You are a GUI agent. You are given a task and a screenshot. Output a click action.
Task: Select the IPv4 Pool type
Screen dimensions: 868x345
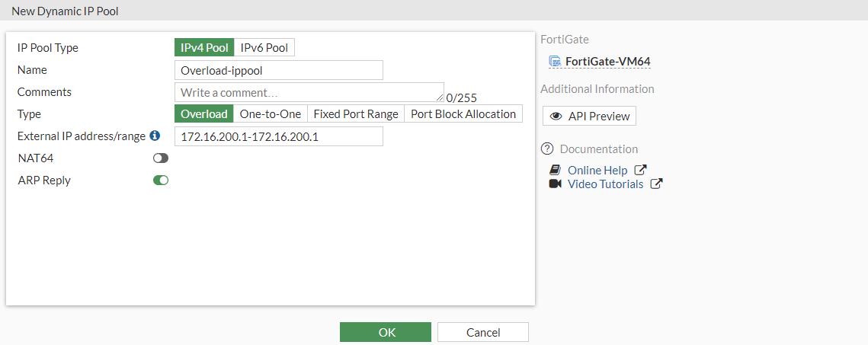pyautogui.click(x=204, y=48)
